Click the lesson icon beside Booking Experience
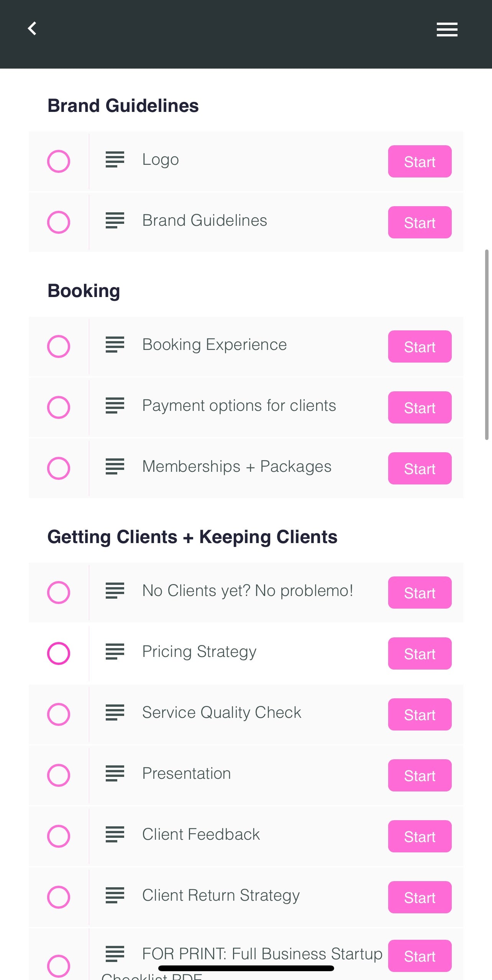This screenshot has width=492, height=980. [x=115, y=345]
